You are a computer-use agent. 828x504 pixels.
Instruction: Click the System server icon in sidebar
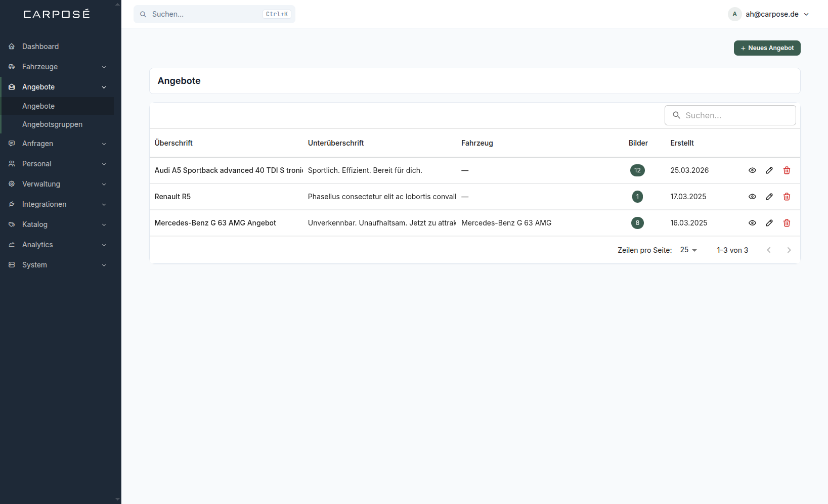(12, 265)
